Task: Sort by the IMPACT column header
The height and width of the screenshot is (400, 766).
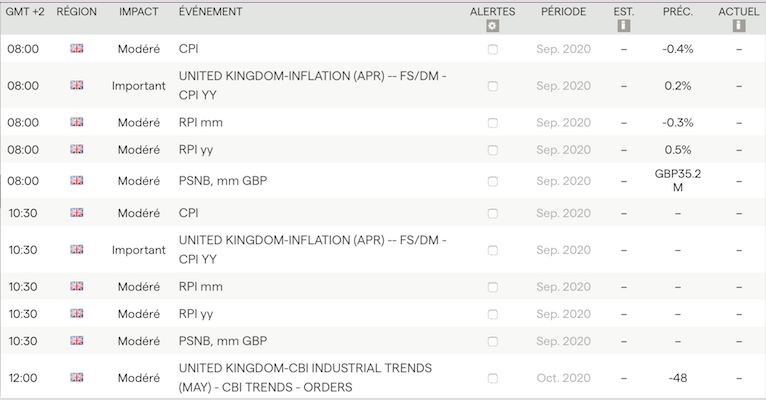Action: pos(138,11)
